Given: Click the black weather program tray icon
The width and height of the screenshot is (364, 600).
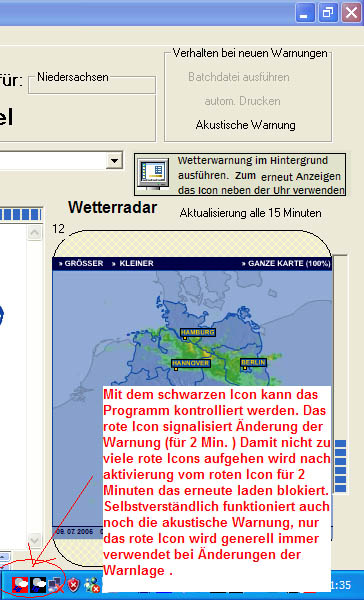Looking at the screenshot, I should click(38, 585).
